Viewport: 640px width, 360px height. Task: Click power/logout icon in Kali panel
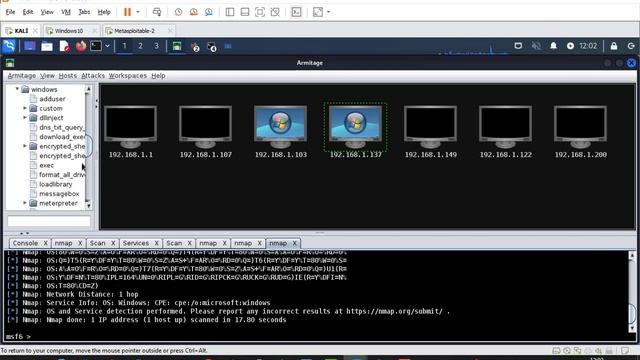(631, 46)
